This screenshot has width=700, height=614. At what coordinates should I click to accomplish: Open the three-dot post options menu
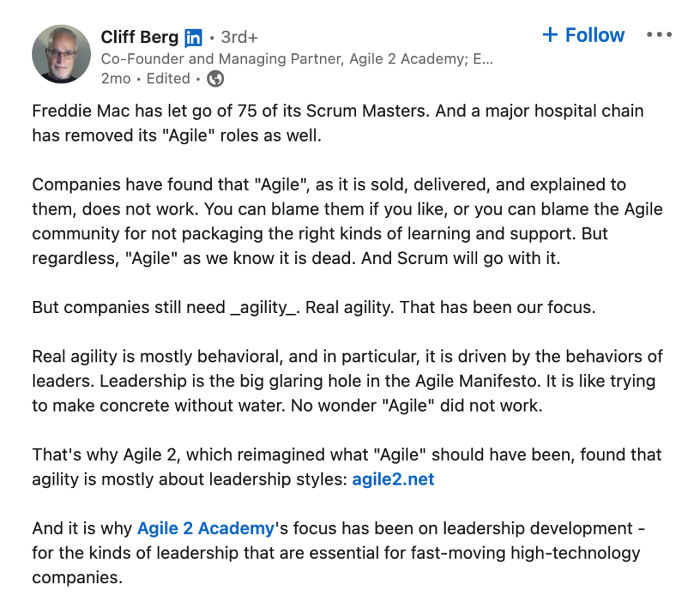[x=659, y=35]
